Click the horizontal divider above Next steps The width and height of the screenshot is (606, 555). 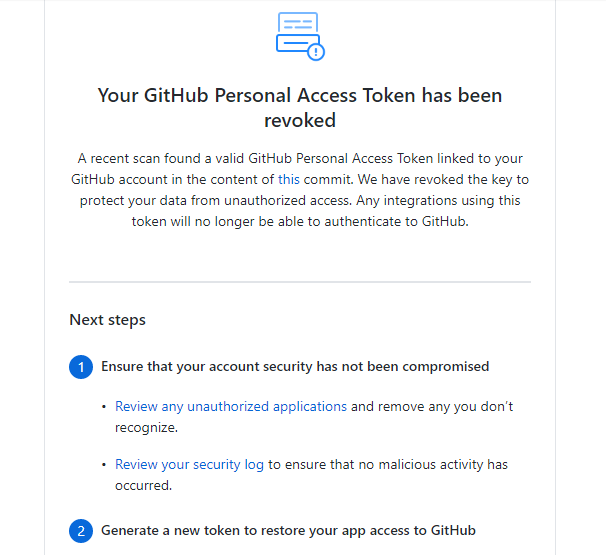click(300, 282)
